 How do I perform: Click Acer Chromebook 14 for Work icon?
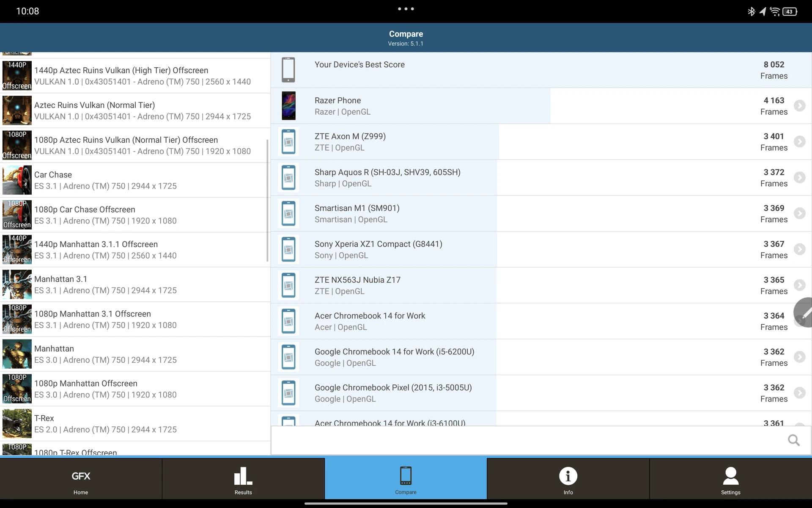tap(288, 321)
